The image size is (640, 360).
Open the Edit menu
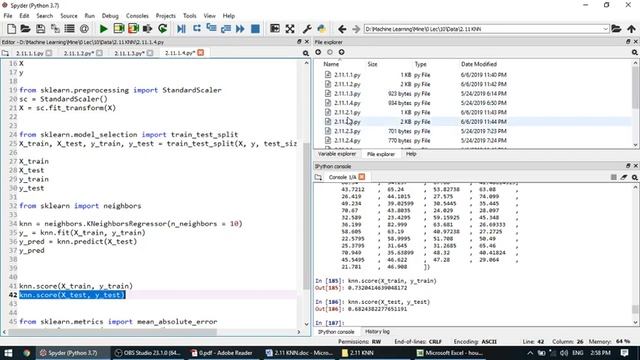tap(24, 16)
